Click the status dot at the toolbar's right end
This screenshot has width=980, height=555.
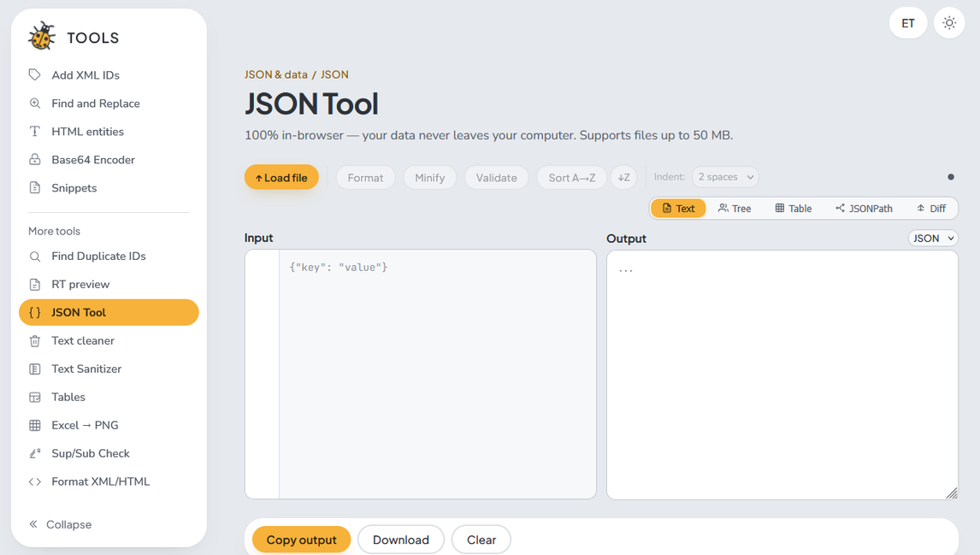[951, 177]
